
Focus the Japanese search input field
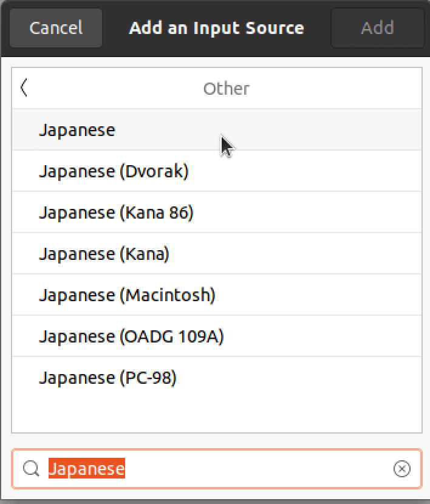(x=217, y=469)
